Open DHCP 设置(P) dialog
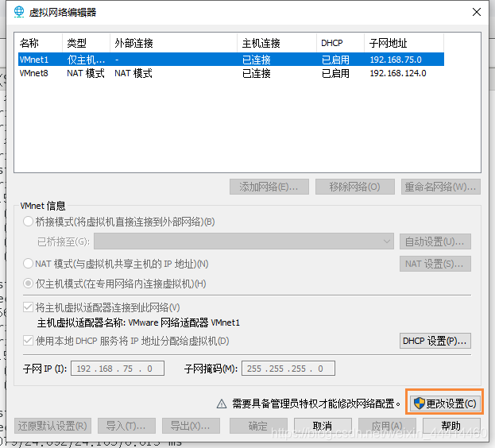This screenshot has width=495, height=448. [435, 341]
